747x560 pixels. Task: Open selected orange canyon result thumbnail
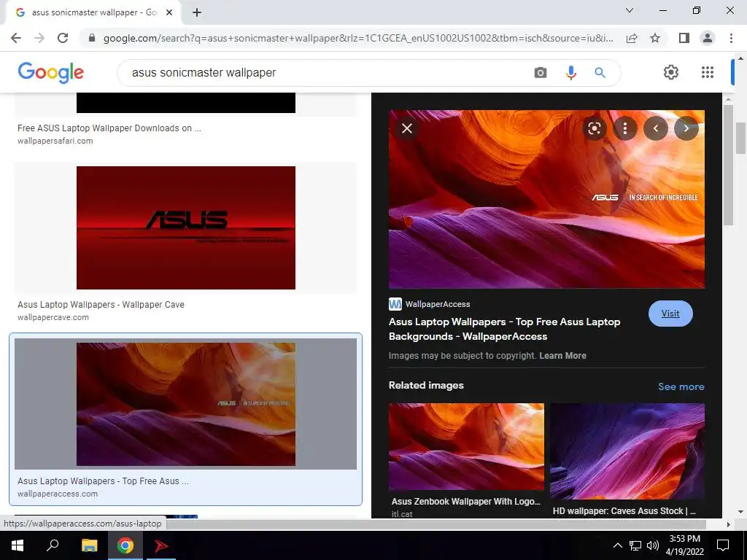[186, 404]
